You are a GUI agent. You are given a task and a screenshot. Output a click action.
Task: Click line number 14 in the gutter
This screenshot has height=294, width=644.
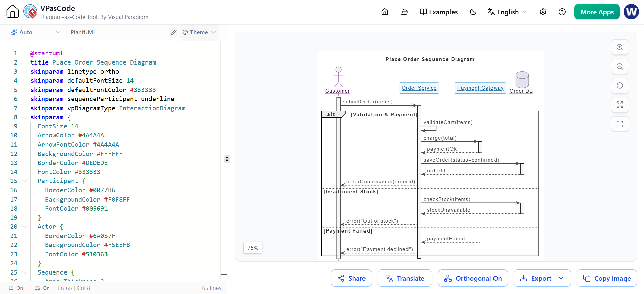tap(14, 172)
